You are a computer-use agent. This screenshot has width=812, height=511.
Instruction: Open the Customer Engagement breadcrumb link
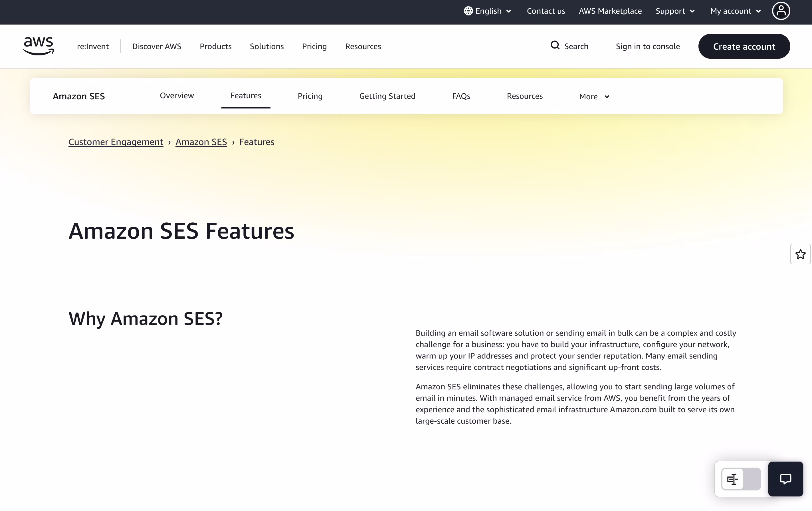click(x=116, y=142)
